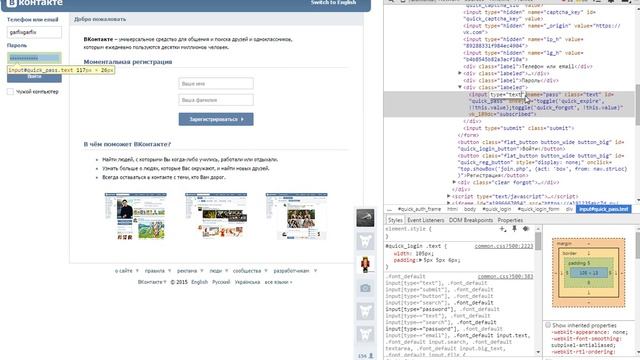Open dropdown arrow next to реклама

point(202,271)
